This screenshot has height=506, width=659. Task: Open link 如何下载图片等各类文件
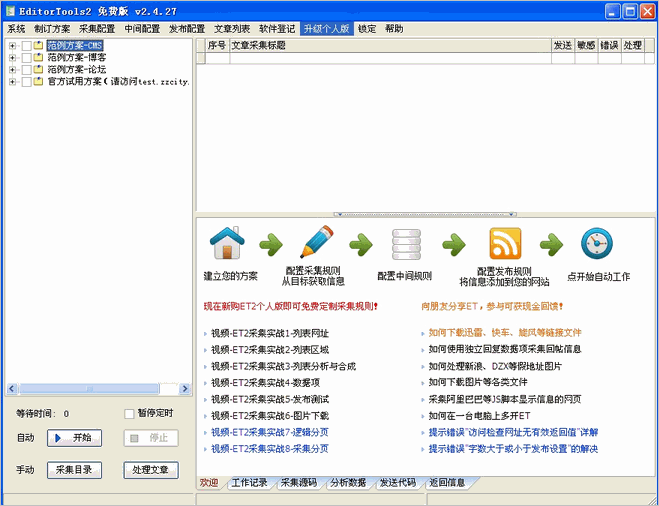coord(478,382)
